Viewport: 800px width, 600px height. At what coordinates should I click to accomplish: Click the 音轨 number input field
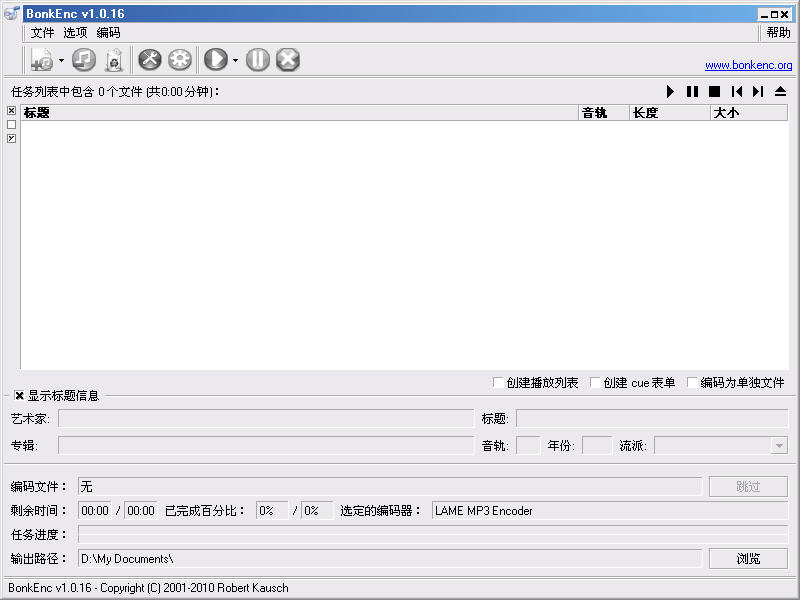click(528, 445)
